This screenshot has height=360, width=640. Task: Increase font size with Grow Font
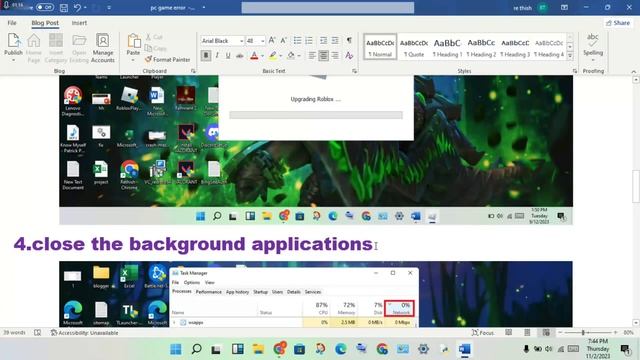tap(272, 40)
